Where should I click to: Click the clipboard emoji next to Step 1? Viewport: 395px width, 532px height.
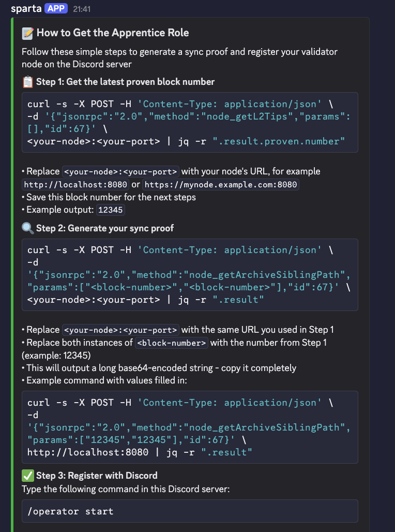pyautogui.click(x=28, y=82)
